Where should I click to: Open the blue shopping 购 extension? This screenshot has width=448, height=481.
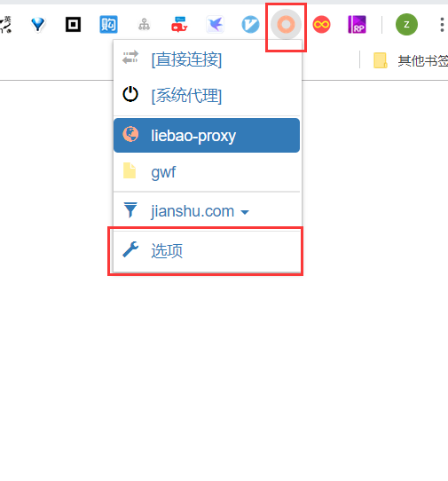point(108,24)
